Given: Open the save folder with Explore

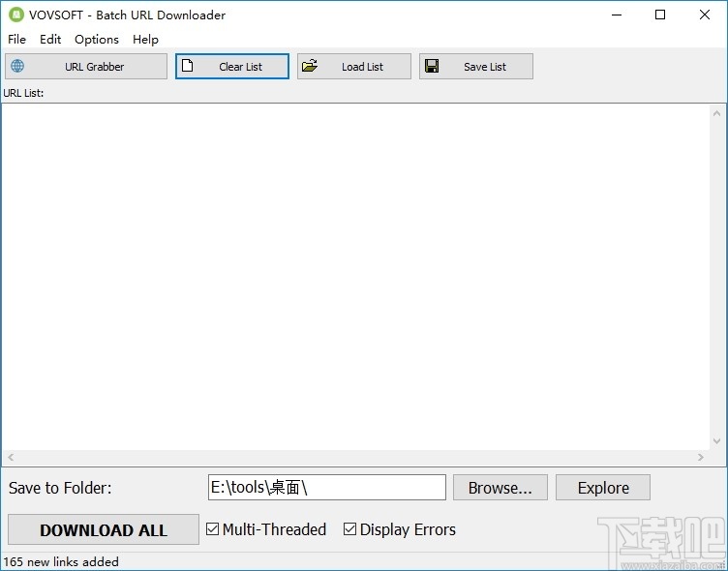Looking at the screenshot, I should point(603,488).
